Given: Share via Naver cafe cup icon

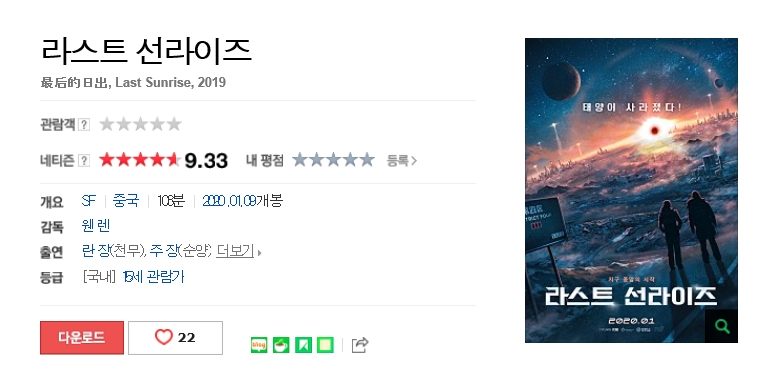Looking at the screenshot, I should tap(281, 345).
